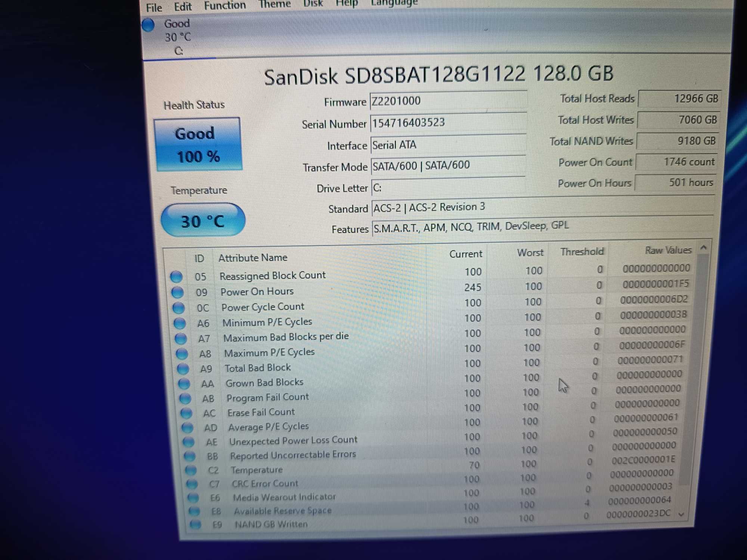Click status dot for Program Fail Count
Image resolution: width=747 pixels, height=560 pixels.
point(185,398)
